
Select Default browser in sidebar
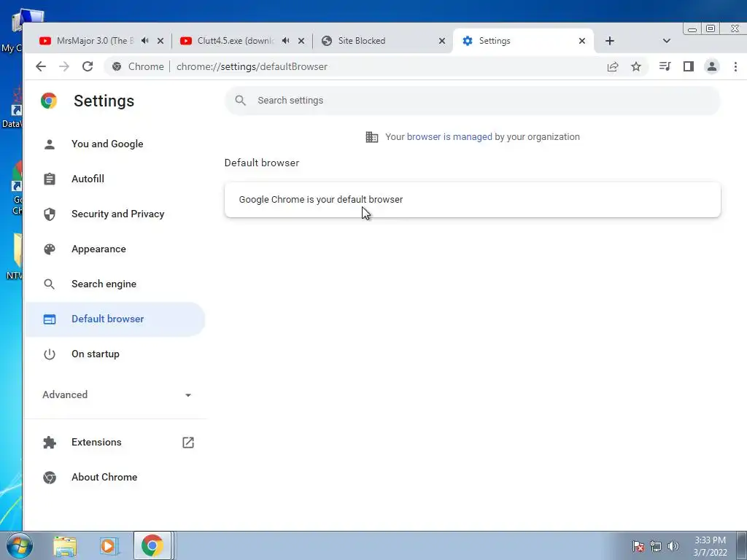115,319
